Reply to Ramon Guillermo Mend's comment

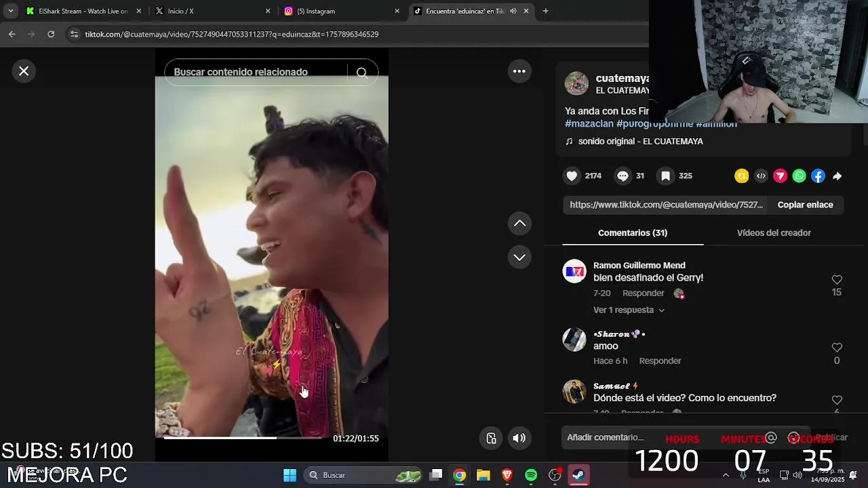pos(643,293)
